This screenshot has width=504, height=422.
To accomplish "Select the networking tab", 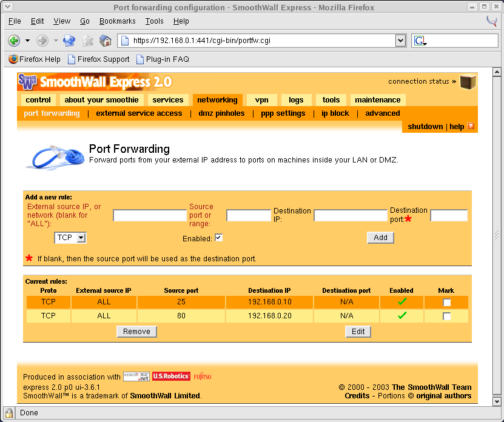I will point(217,100).
